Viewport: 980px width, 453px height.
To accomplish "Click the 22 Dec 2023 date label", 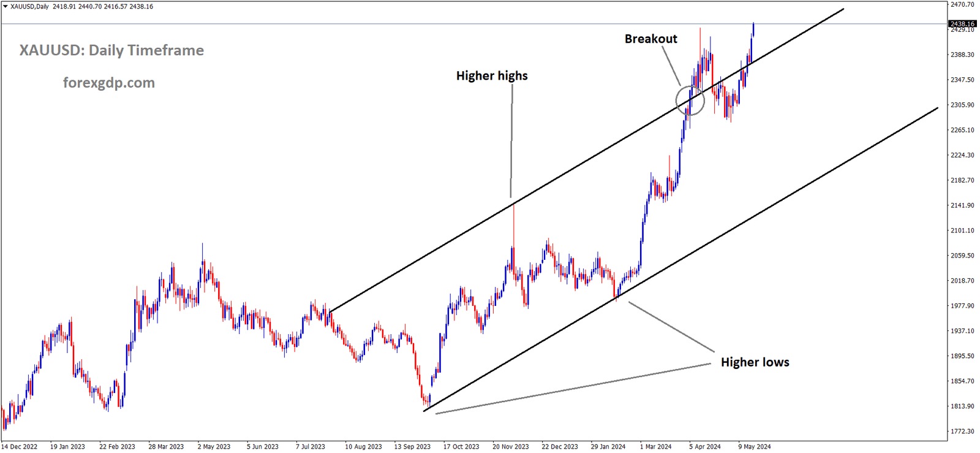I will coord(560,447).
